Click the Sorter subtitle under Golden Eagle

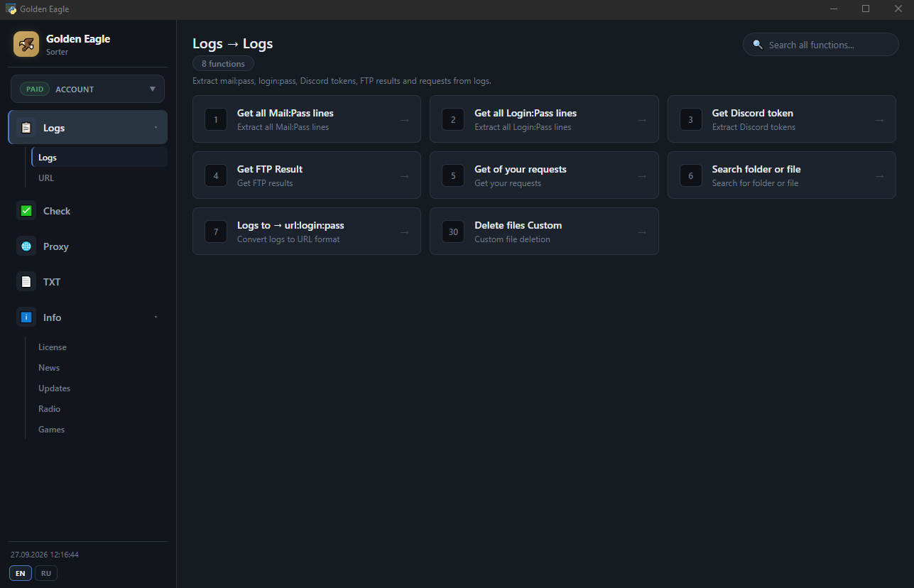pos(58,52)
